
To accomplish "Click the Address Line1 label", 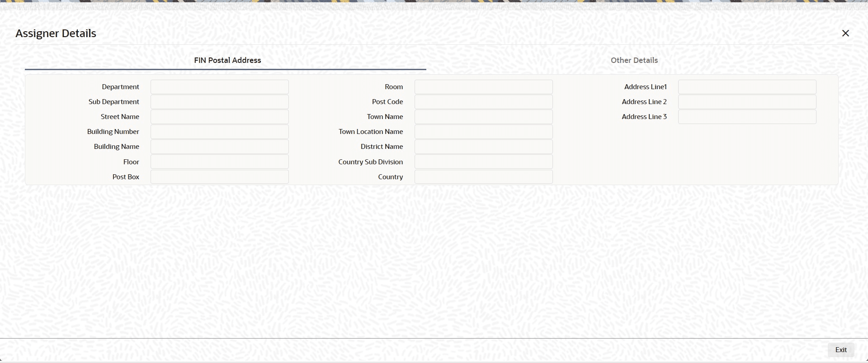I will (645, 87).
